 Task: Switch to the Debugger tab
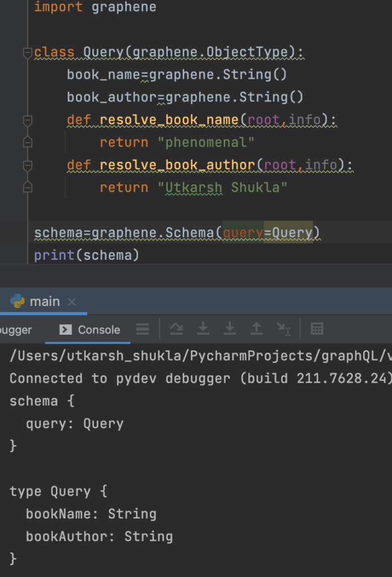coord(15,330)
